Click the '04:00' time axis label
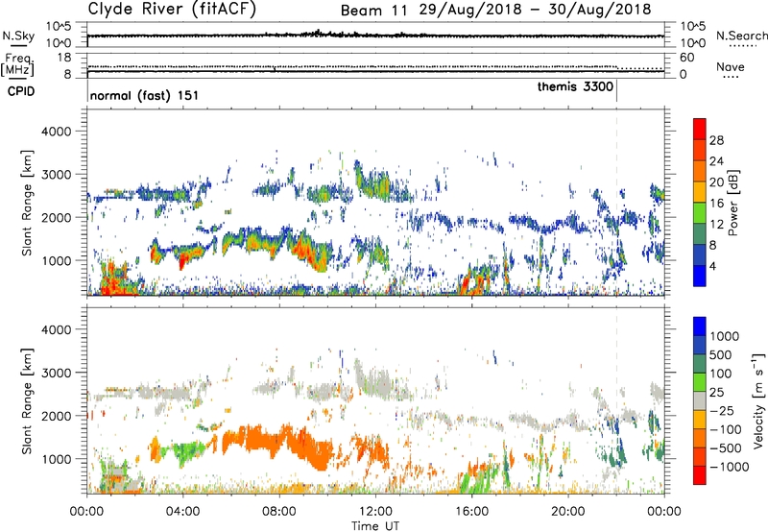 (183, 512)
